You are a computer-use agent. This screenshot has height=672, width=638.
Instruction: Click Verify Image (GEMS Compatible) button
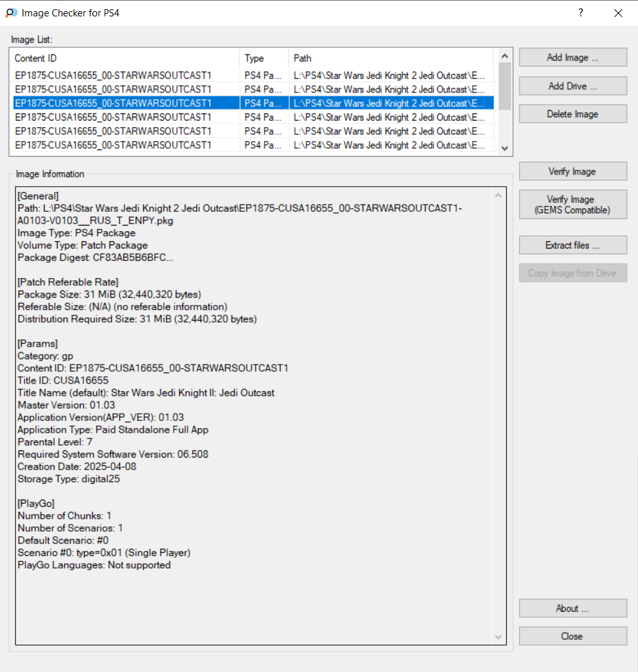pos(572,205)
